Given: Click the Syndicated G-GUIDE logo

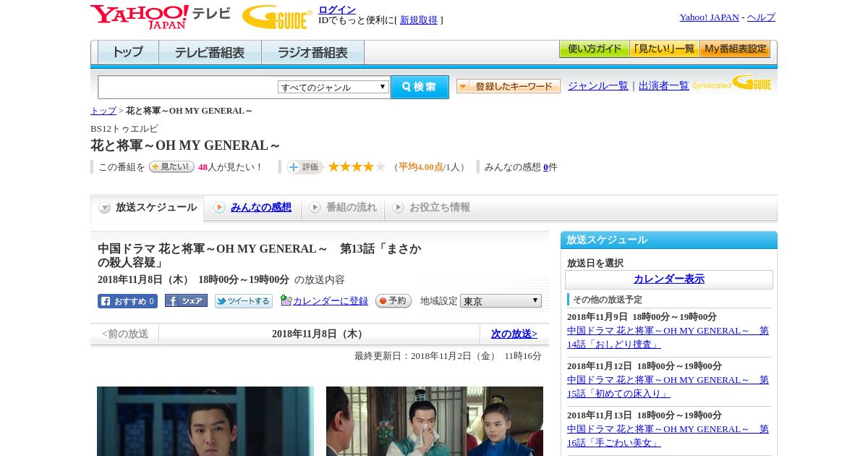Looking at the screenshot, I should point(732,83).
